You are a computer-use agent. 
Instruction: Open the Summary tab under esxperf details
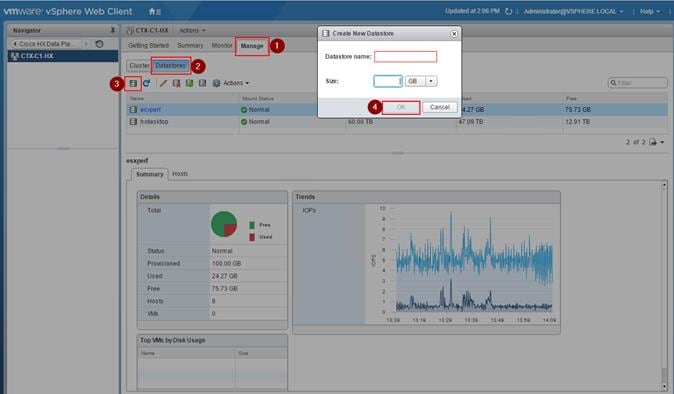[150, 174]
